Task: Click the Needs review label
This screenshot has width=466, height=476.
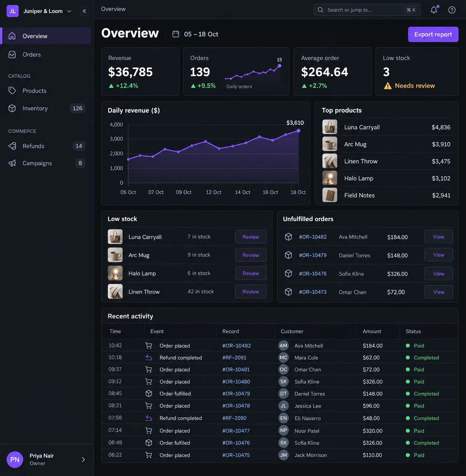Action: (x=415, y=86)
